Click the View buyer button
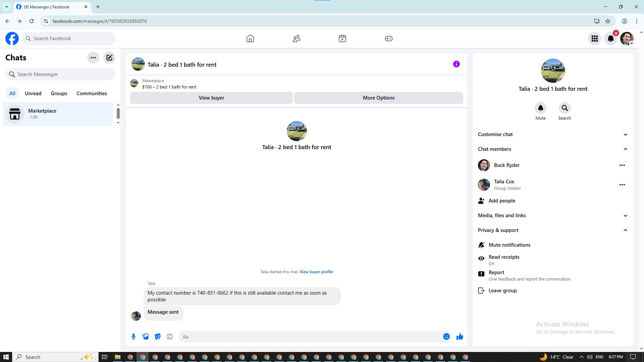Screen dimensions: 644x362 coord(211,98)
